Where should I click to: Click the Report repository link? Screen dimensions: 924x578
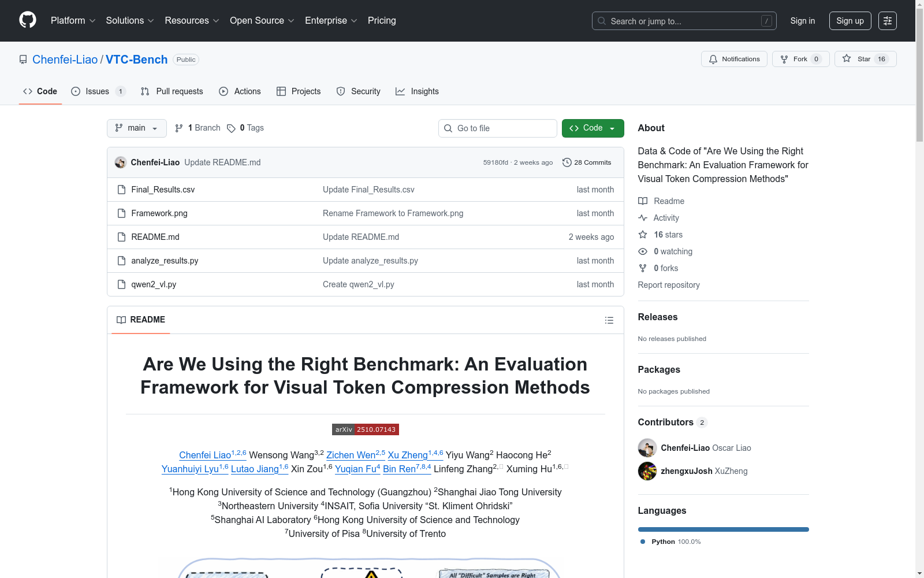pyautogui.click(x=669, y=285)
